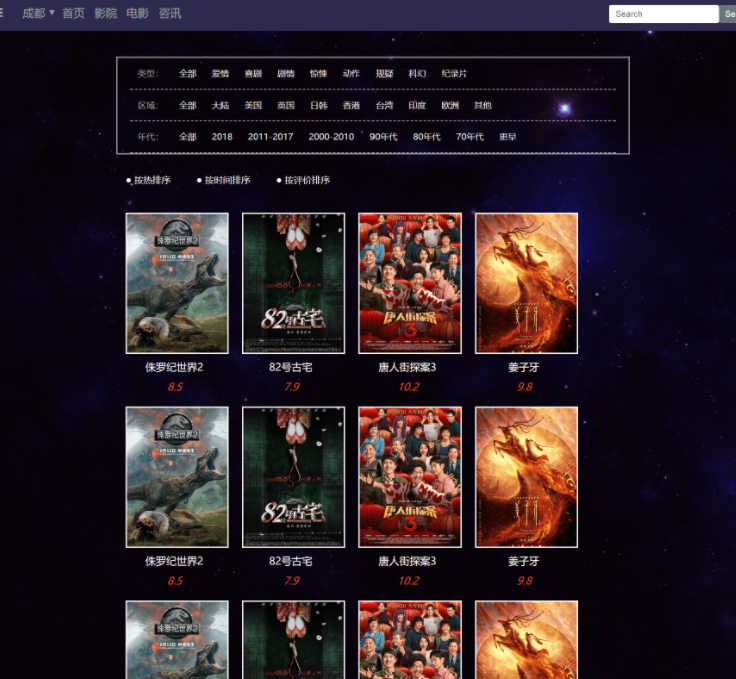Open the 82号古宅 poster in the first row
This screenshot has height=679, width=736.
[x=293, y=283]
